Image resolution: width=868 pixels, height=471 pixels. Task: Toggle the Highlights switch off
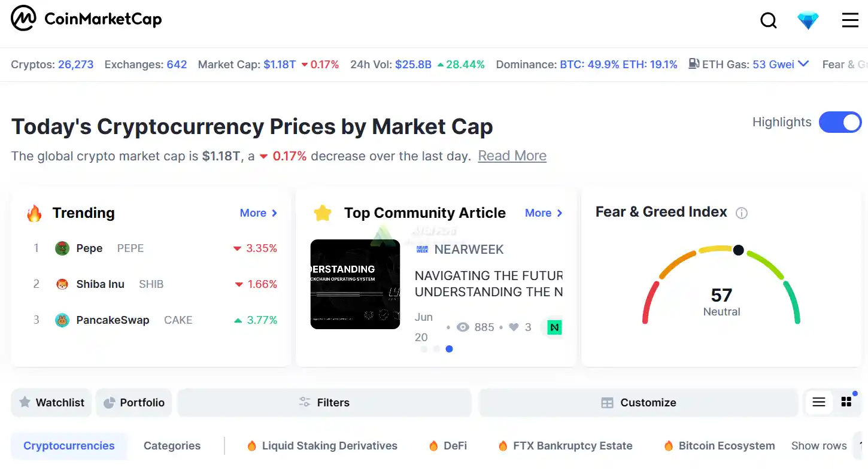840,123
